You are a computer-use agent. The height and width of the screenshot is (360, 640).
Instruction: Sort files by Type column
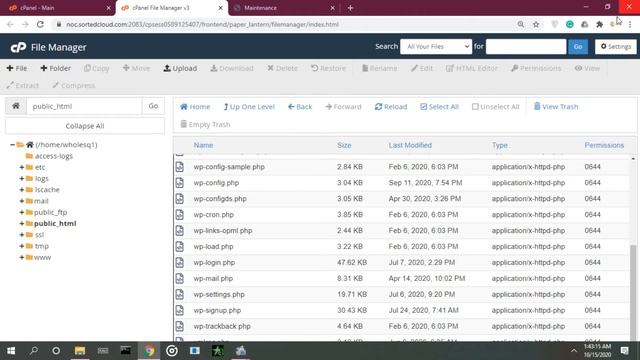pos(500,145)
